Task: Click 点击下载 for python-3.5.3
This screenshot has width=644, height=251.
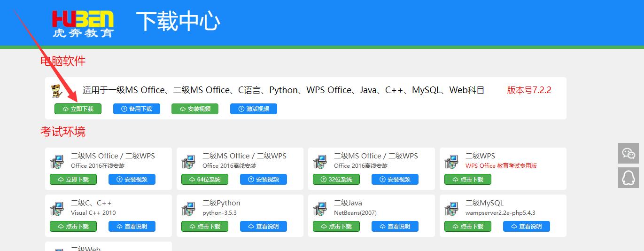Action: pos(205,227)
